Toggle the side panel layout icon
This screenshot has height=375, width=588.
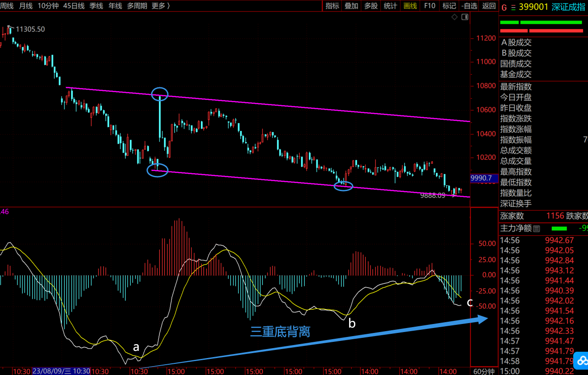(x=464, y=17)
